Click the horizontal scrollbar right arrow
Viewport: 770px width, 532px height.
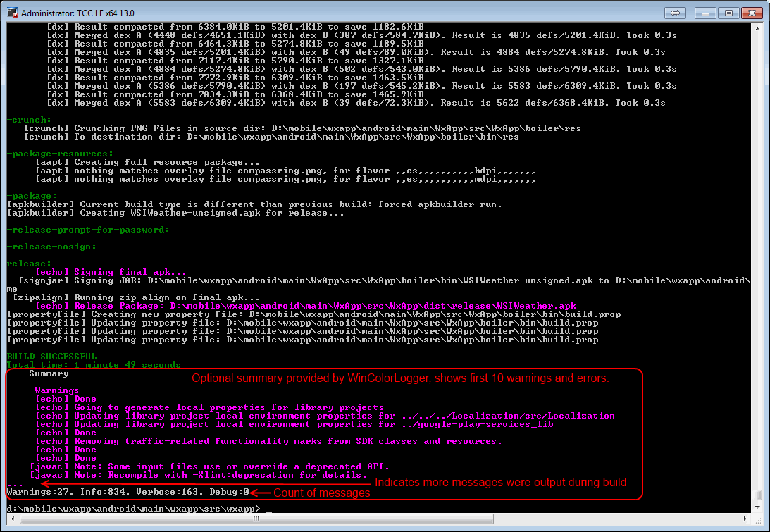pos(745,518)
